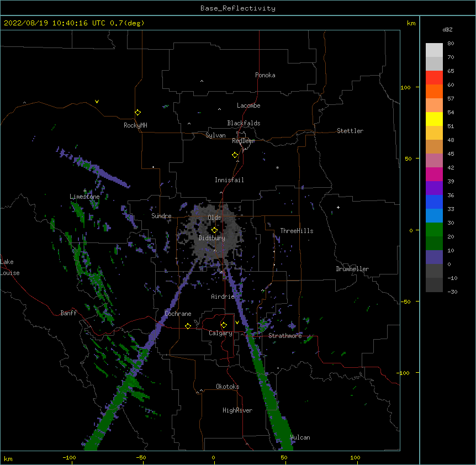This screenshot has height=465, width=476.
Task: Click the asterisk marker east of Innisfail
Action: point(277,168)
